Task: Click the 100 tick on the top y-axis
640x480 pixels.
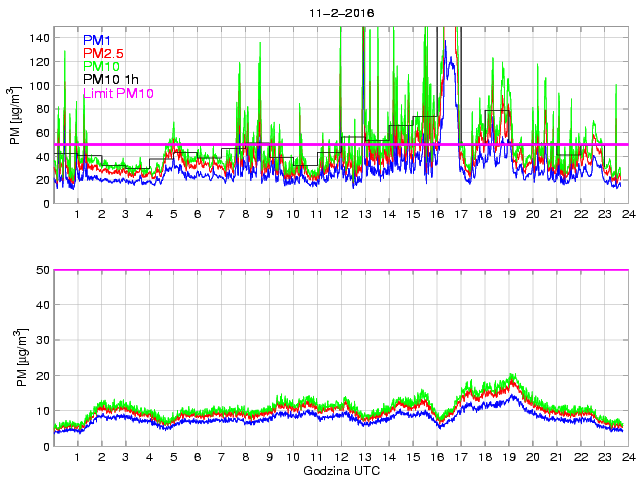Action: click(x=39, y=86)
